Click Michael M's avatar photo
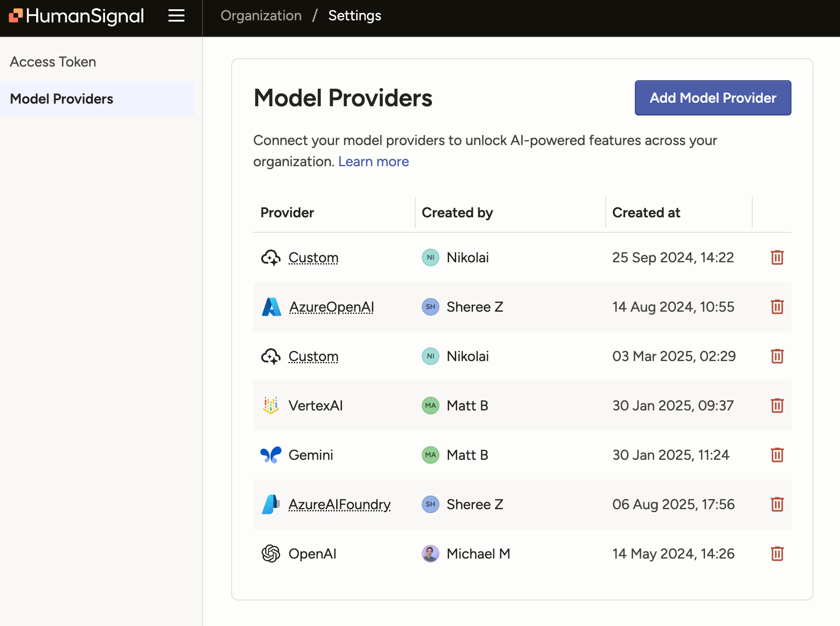 (x=430, y=554)
